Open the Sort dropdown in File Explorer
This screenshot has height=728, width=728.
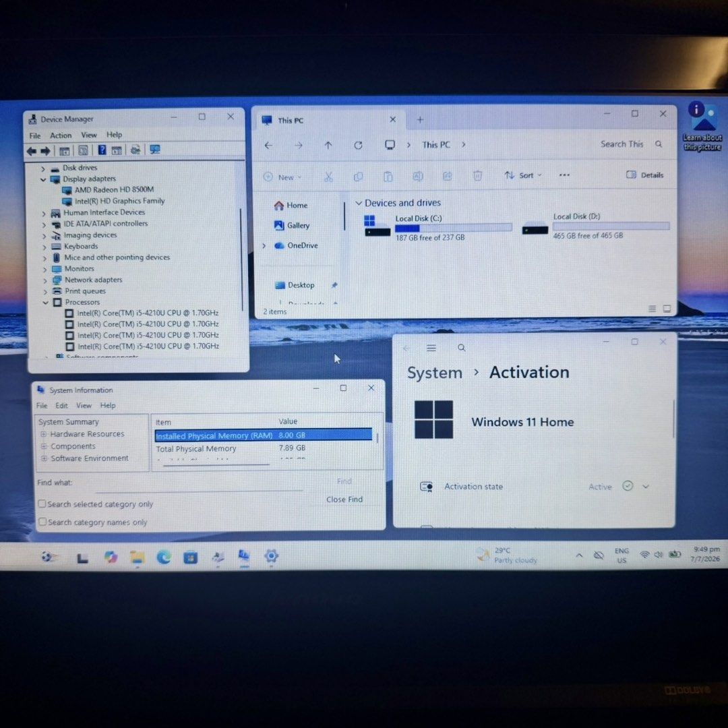click(523, 175)
